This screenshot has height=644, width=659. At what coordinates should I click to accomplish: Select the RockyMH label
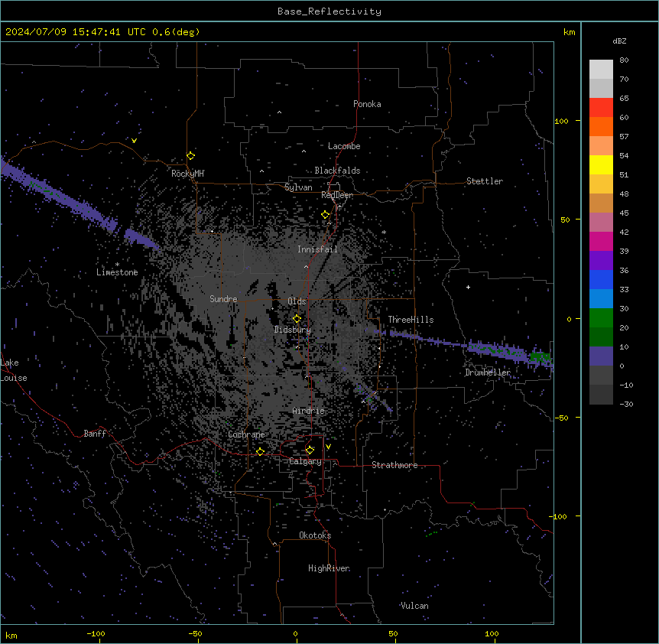(187, 174)
